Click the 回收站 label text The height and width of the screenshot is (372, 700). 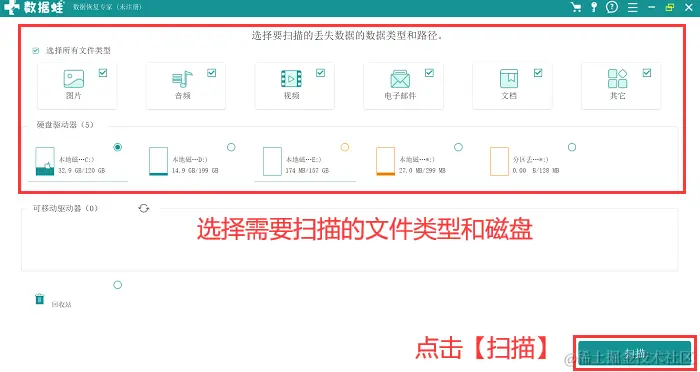point(62,305)
